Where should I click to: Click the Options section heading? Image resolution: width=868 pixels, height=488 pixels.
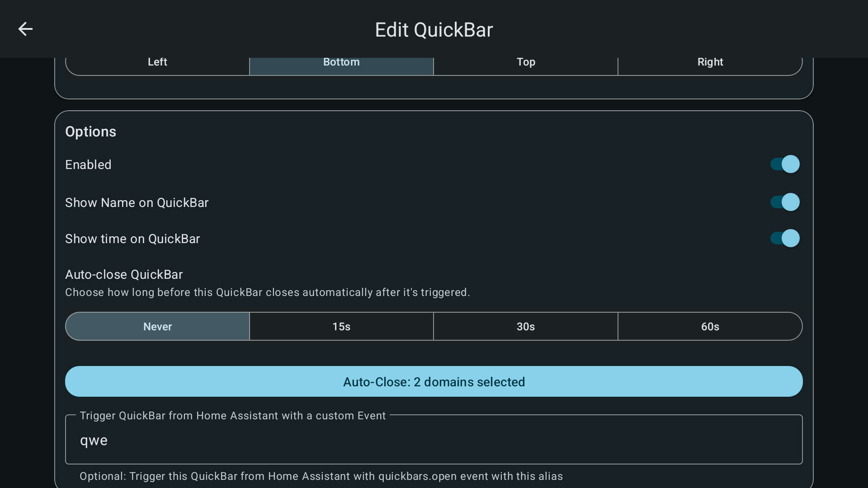click(x=90, y=131)
